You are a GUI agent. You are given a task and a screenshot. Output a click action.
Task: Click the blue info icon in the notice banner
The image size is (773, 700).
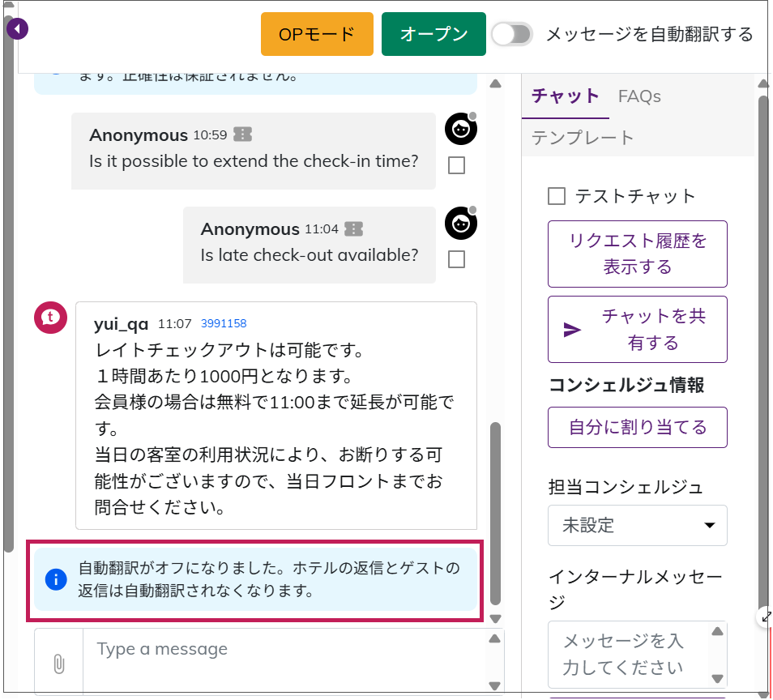point(55,579)
